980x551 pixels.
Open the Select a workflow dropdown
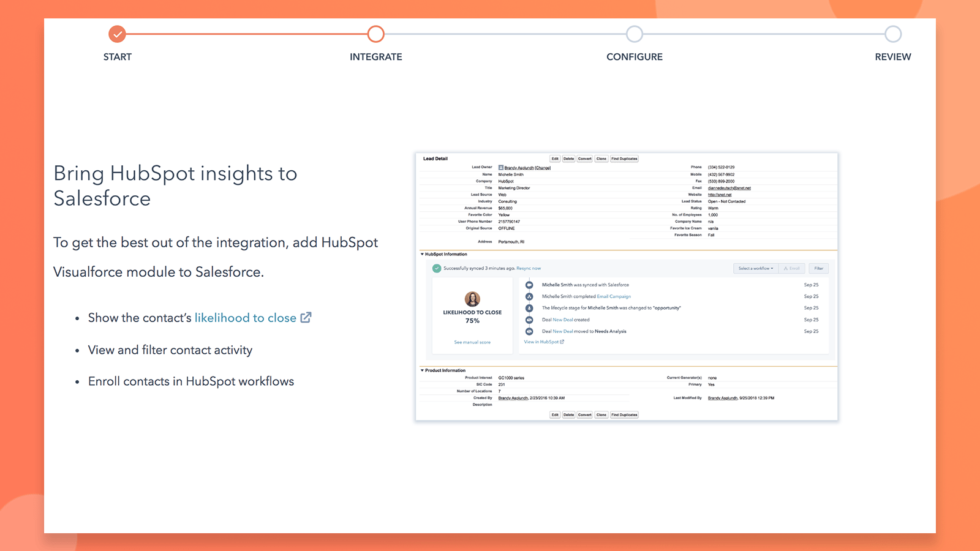pos(756,268)
